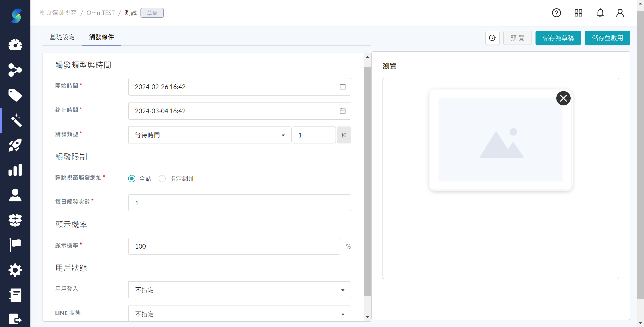Open the flag icon in sidebar

tap(15, 245)
